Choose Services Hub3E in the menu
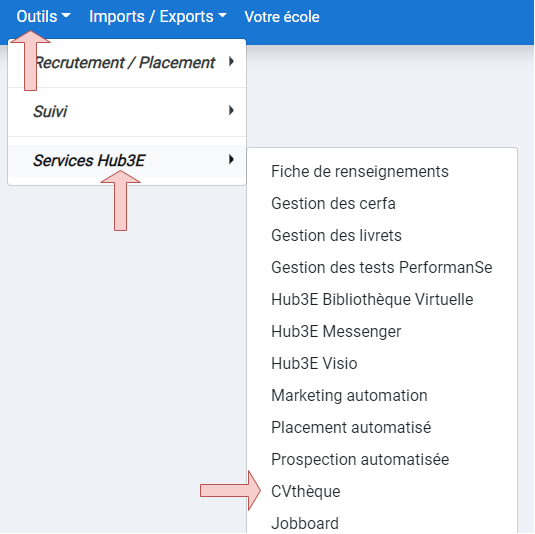The height and width of the screenshot is (534, 535). (127, 161)
